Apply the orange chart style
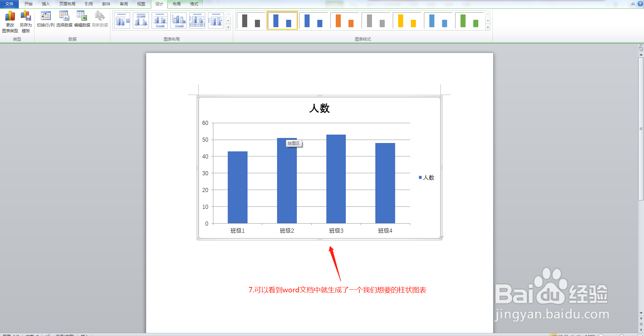This screenshot has height=336, width=644. pos(344,20)
